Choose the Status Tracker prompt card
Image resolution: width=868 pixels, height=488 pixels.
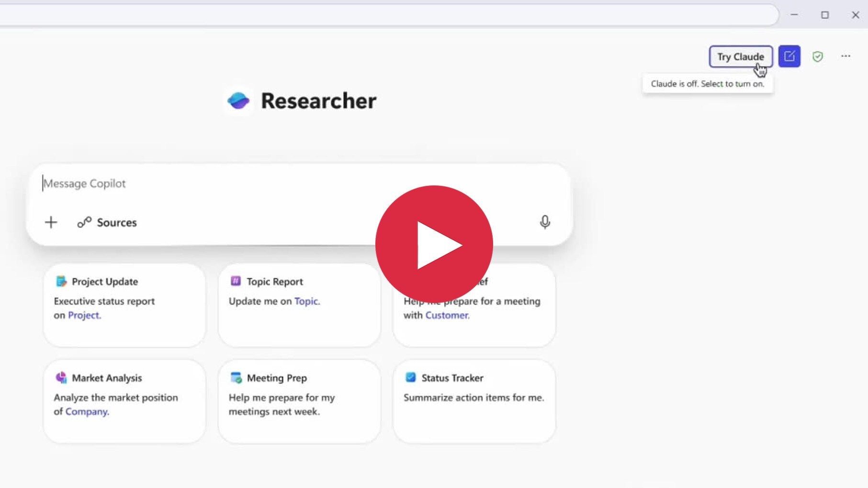(474, 401)
